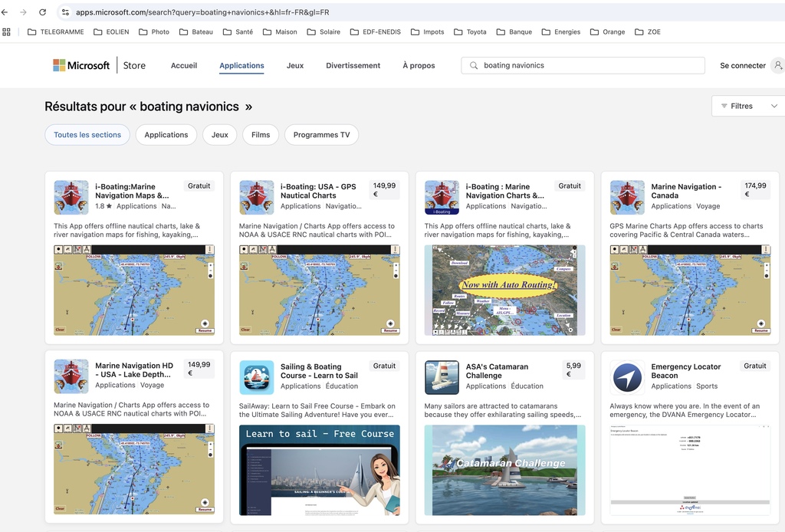Open the Maison bookmark folder

[280, 32]
